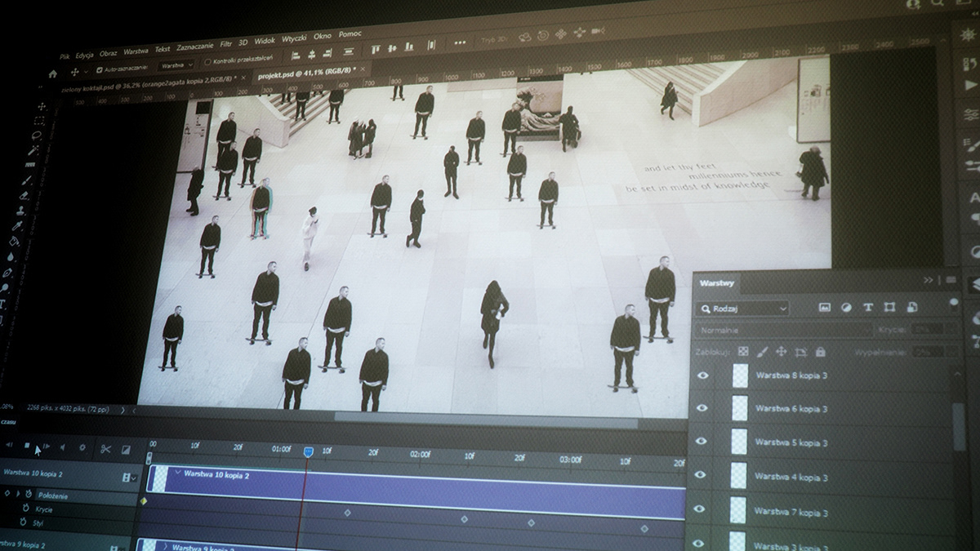Open the Plik menu
980x551 pixels.
coord(65,56)
